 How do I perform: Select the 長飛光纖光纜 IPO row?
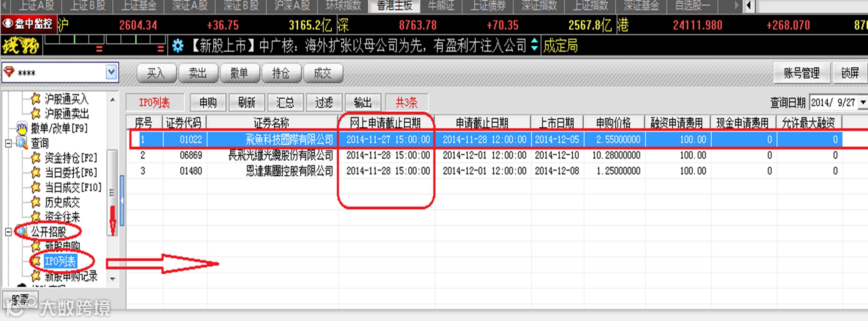pyautogui.click(x=281, y=155)
